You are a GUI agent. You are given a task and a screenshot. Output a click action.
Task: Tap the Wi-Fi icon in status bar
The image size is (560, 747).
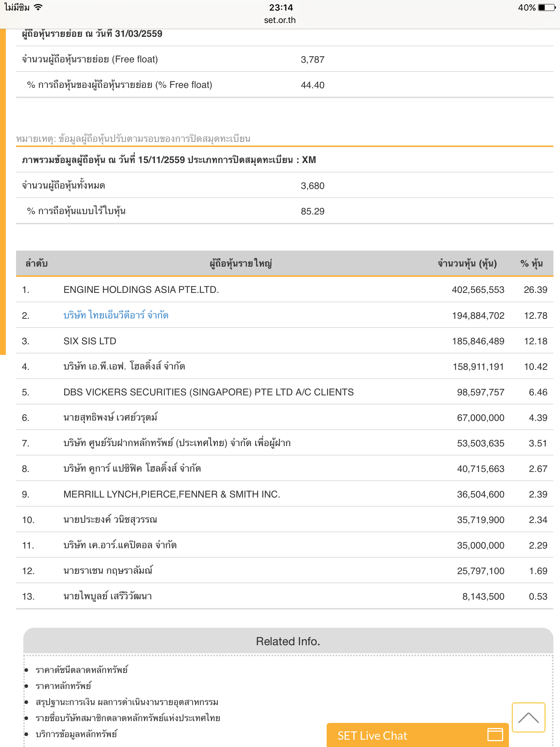point(38,7)
